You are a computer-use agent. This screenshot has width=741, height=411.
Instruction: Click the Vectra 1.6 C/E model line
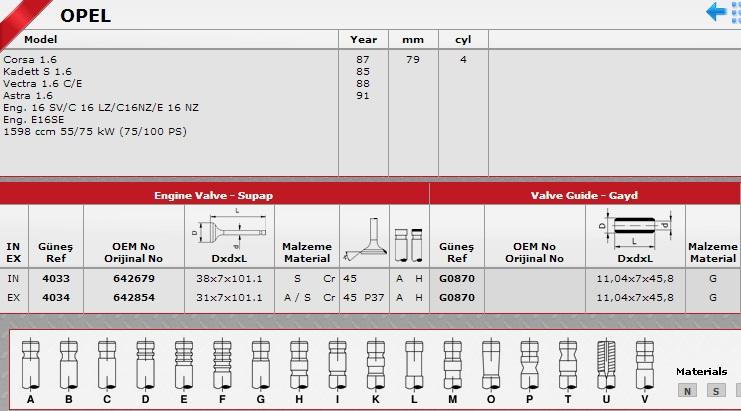point(43,84)
